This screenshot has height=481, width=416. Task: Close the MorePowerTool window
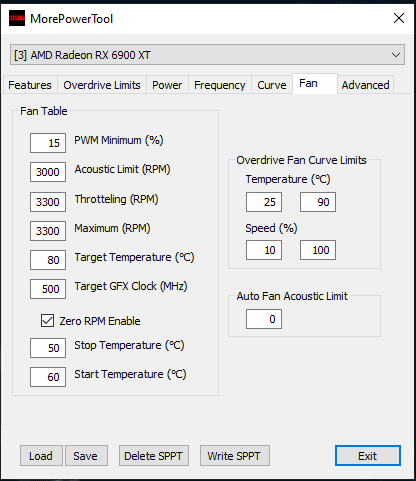tap(399, 18)
